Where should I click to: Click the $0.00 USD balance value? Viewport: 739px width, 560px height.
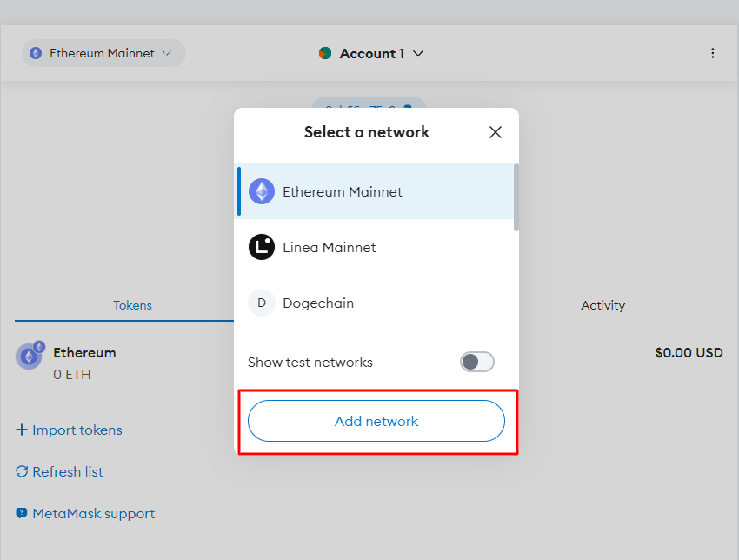689,352
